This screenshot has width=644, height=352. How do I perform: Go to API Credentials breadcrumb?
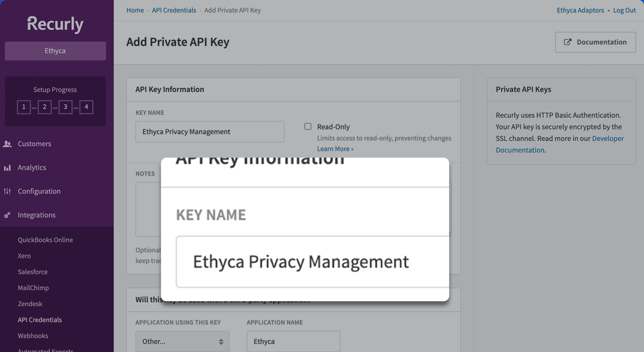[174, 10]
